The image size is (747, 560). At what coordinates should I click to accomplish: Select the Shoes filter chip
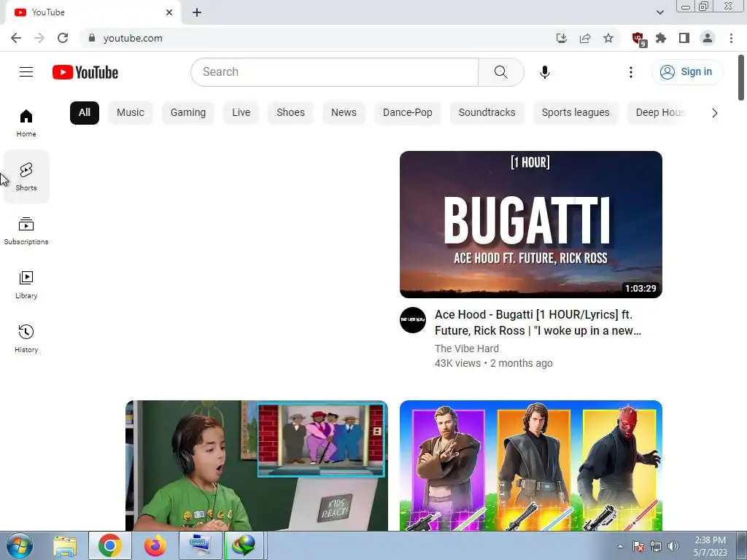290,113
